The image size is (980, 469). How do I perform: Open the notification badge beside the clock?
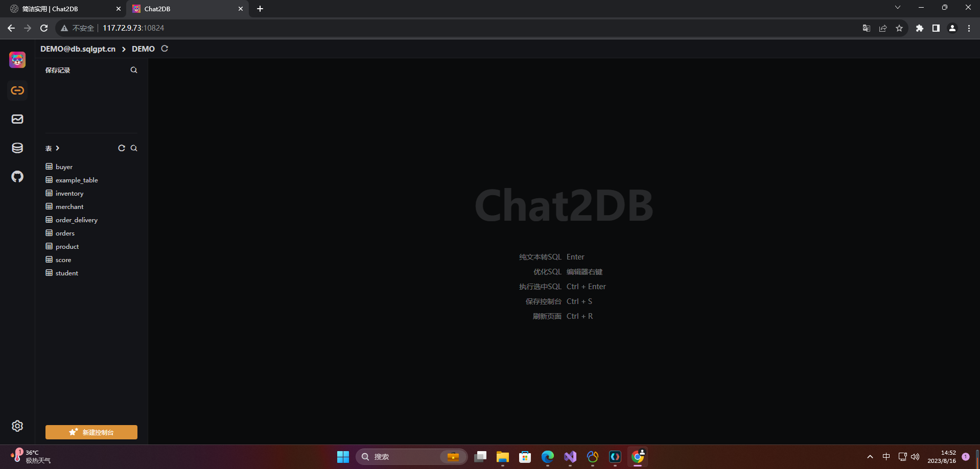point(966,457)
